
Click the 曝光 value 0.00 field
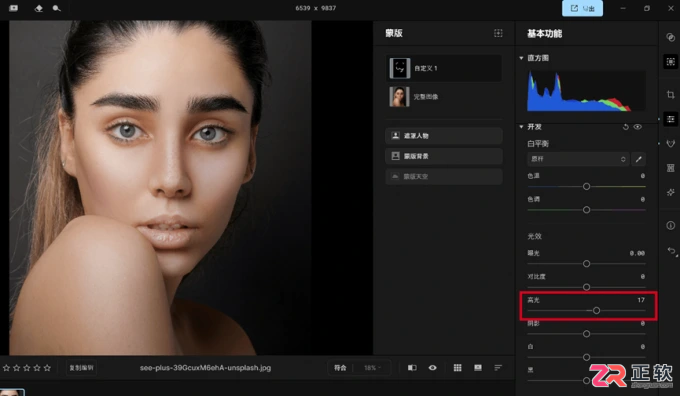(637, 253)
